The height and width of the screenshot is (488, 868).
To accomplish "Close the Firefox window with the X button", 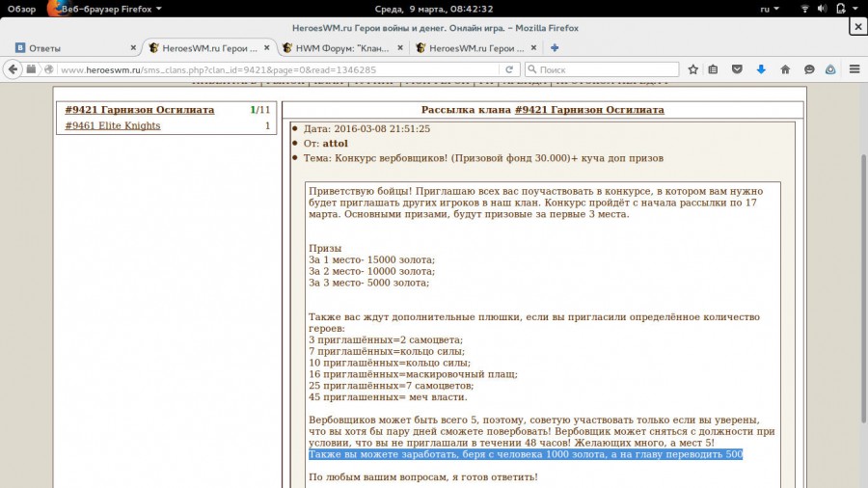I will pos(857,27).
